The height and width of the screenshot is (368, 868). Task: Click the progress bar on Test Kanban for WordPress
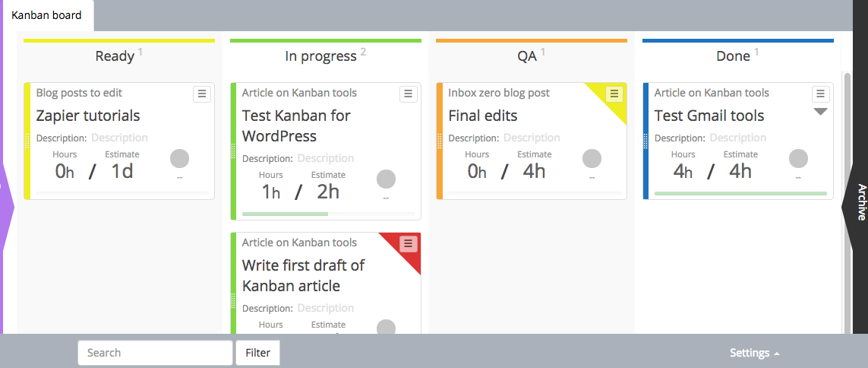coord(328,214)
